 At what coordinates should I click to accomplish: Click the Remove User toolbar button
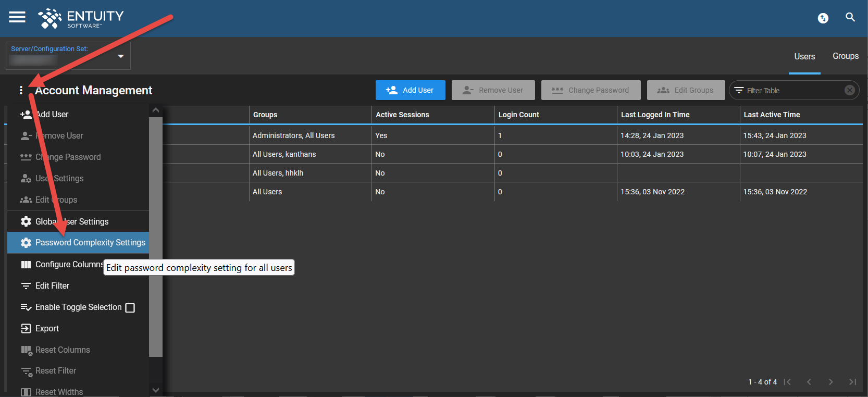pyautogui.click(x=493, y=90)
